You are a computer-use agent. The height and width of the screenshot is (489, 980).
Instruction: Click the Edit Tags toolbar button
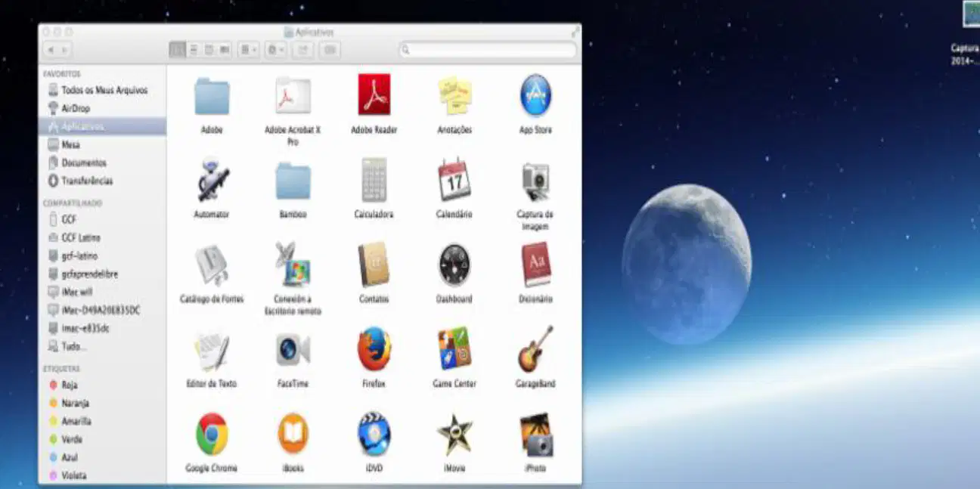point(329,50)
